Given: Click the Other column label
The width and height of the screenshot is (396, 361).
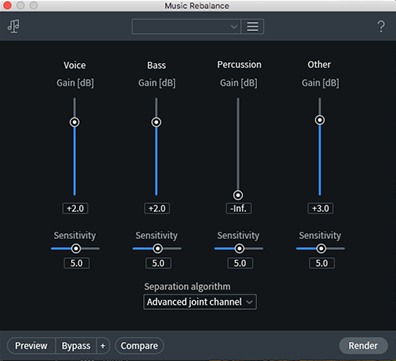Looking at the screenshot, I should (x=319, y=64).
